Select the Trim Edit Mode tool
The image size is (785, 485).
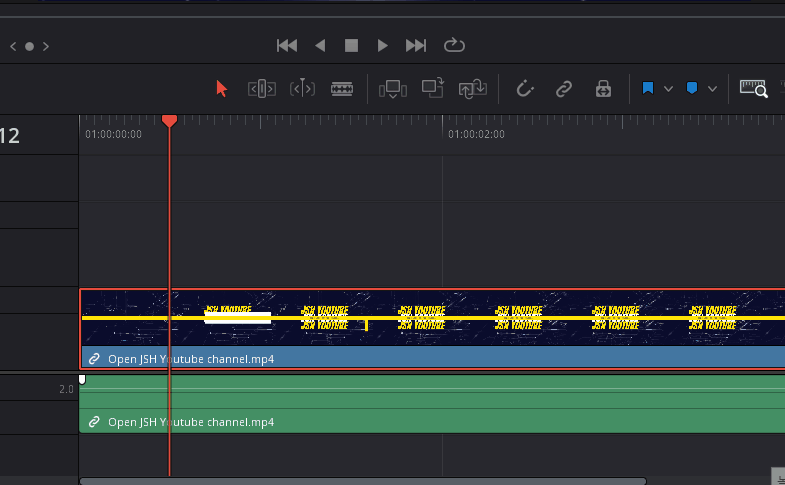click(262, 89)
